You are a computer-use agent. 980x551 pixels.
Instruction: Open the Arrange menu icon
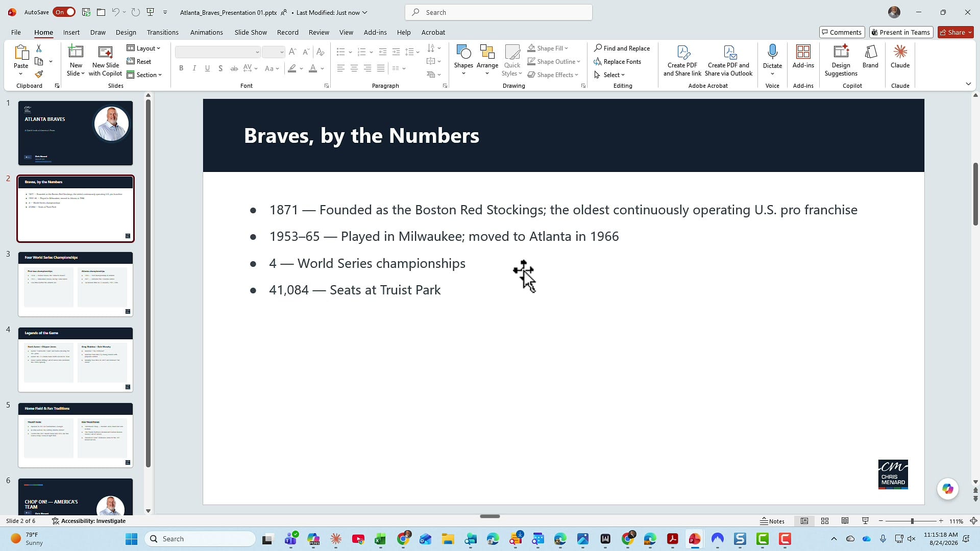(x=487, y=60)
